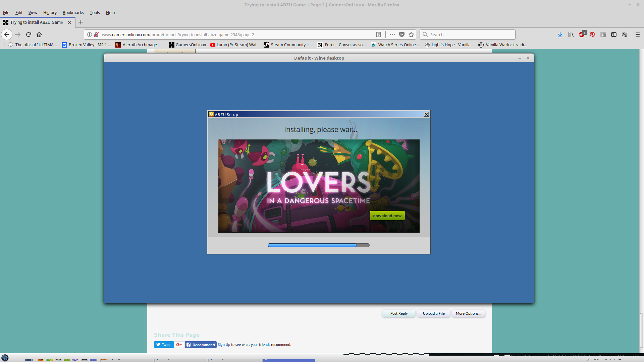Close the Wine desktop window
The height and width of the screenshot is (362, 644).
pyautogui.click(x=528, y=58)
